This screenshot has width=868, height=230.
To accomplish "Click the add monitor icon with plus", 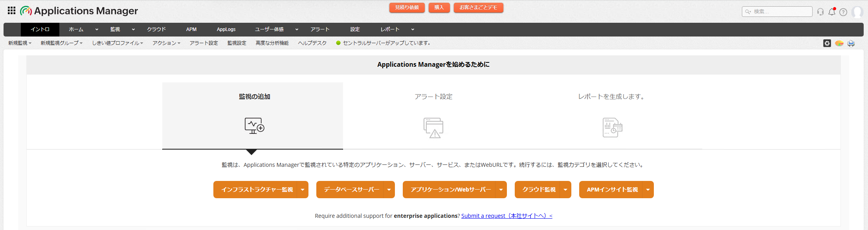I will click(x=254, y=126).
